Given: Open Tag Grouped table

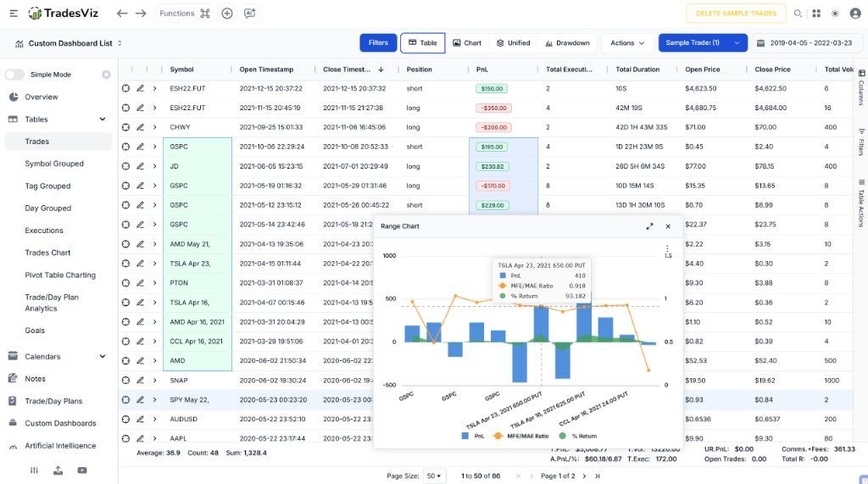Looking at the screenshot, I should coord(47,186).
